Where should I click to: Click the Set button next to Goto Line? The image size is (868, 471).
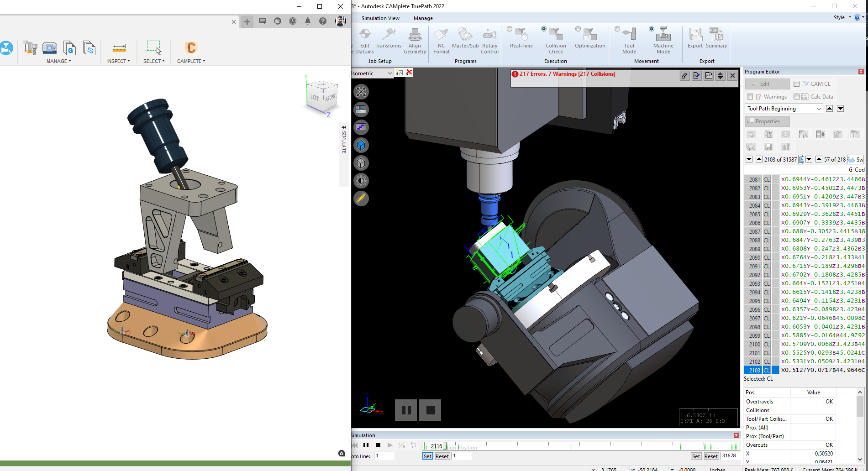pyautogui.click(x=427, y=456)
